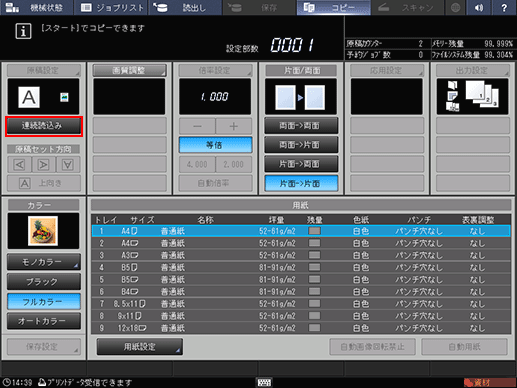The image size is (517, 388).
Task: Expand the モノカラー options
Action: coord(44,262)
